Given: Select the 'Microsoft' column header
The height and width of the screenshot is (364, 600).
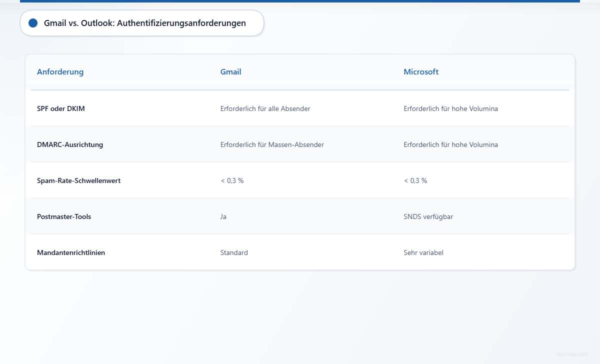Looking at the screenshot, I should coord(421,71).
